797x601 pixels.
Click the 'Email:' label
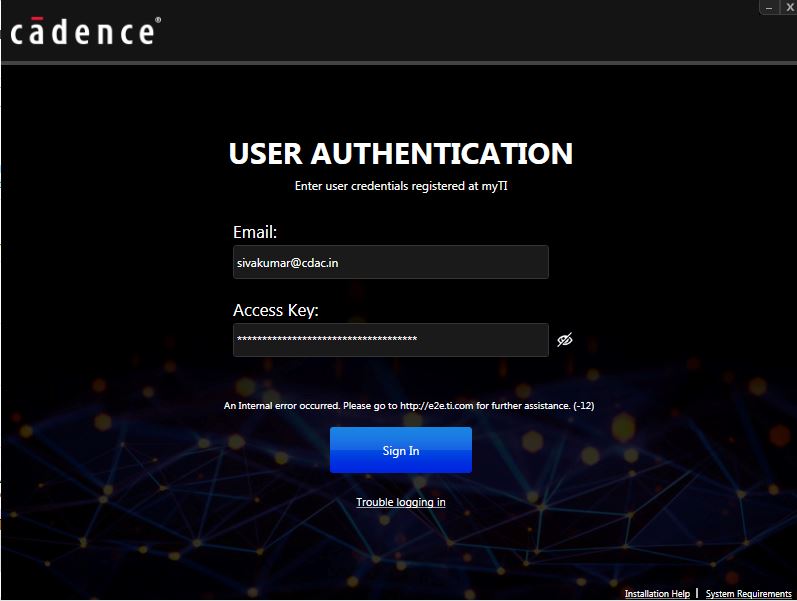click(x=255, y=232)
